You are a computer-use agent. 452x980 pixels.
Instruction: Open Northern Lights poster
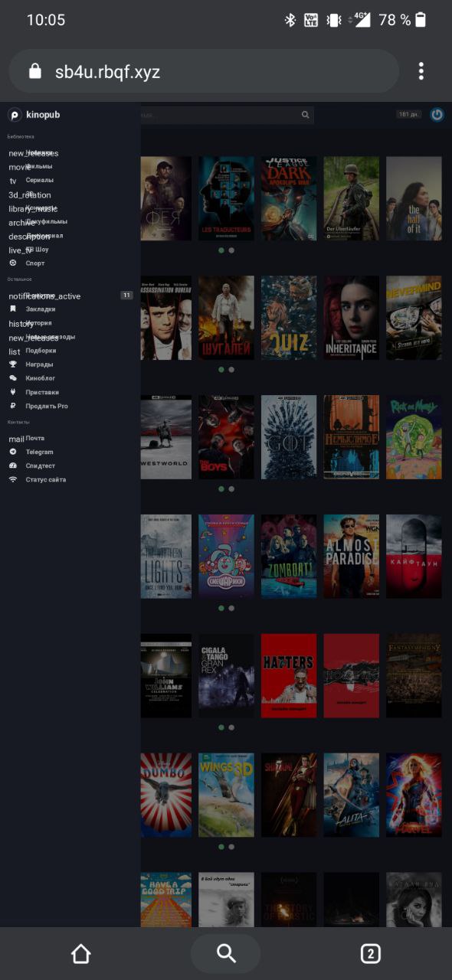point(166,557)
